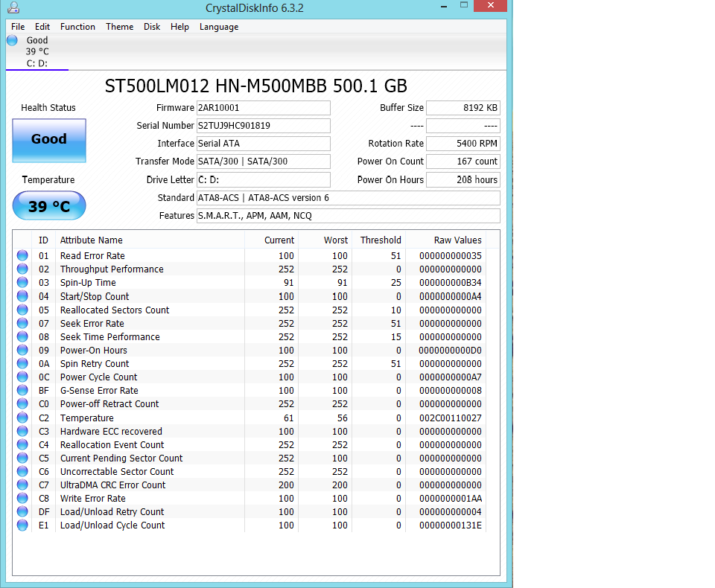Click raw value 0000000001AA

point(451,499)
